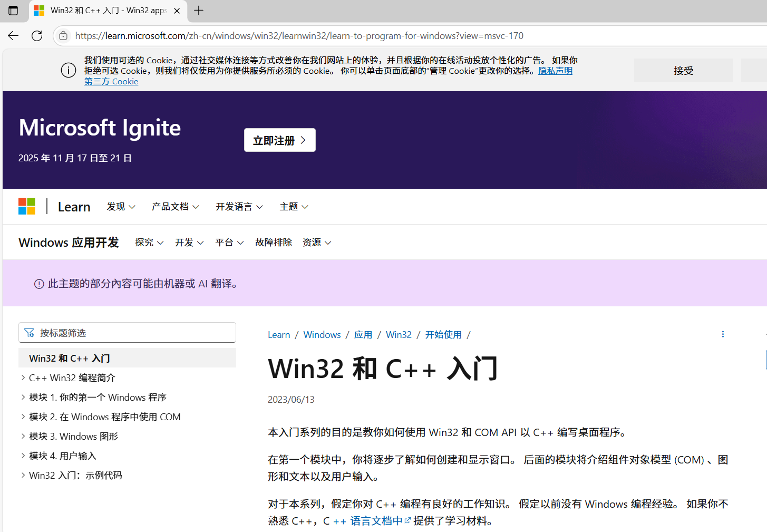Click Win32 breadcrumb link
Image resolution: width=767 pixels, height=532 pixels.
[x=399, y=335]
